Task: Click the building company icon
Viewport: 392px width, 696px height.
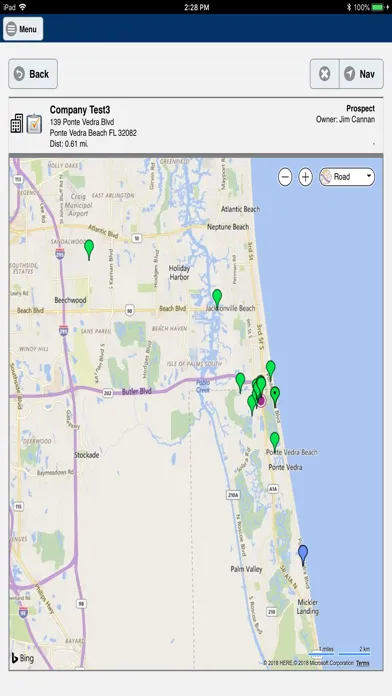Action: (16, 123)
